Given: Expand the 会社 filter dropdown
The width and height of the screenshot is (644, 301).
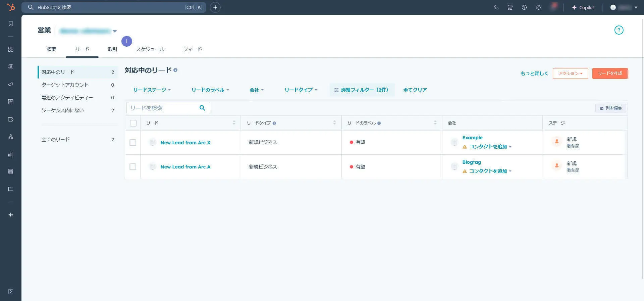Looking at the screenshot, I should click(x=257, y=90).
